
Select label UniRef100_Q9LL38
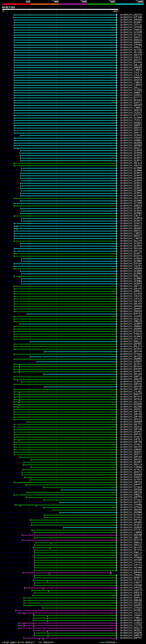pyautogui.click(x=131, y=65)
